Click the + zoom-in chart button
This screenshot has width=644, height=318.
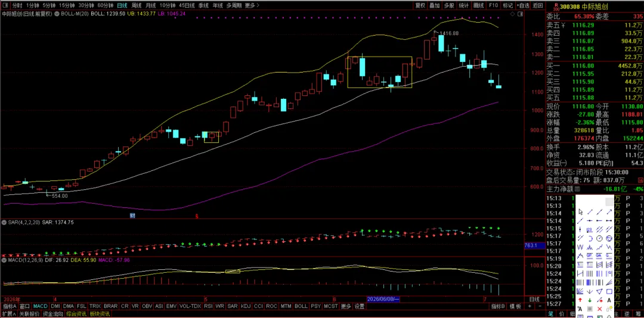[530, 306]
